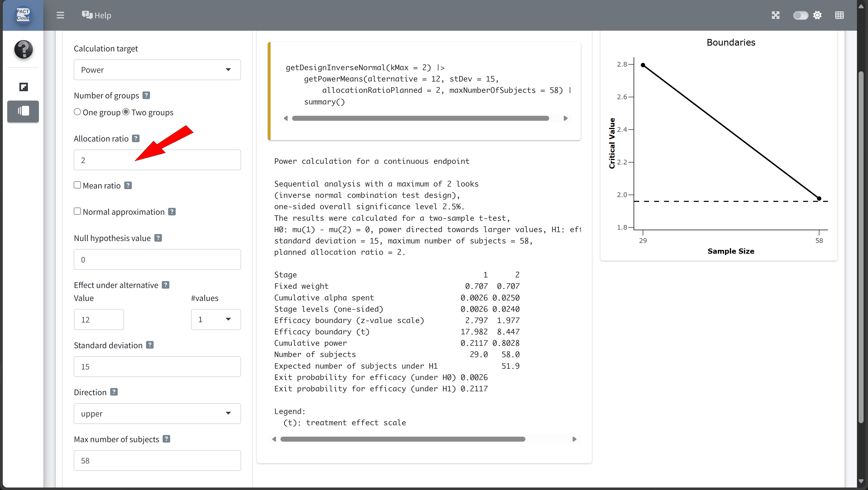868x490 pixels.
Task: Open the question mark help sidebar icon
Action: (x=23, y=49)
